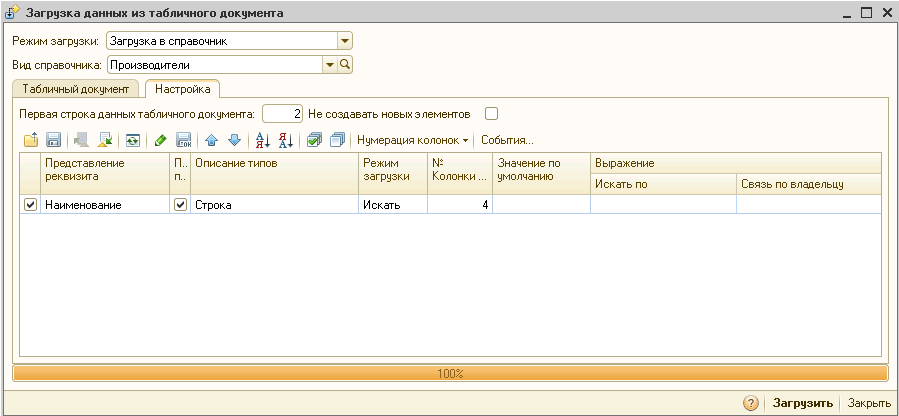Click Наименование cell in table

[x=105, y=205]
